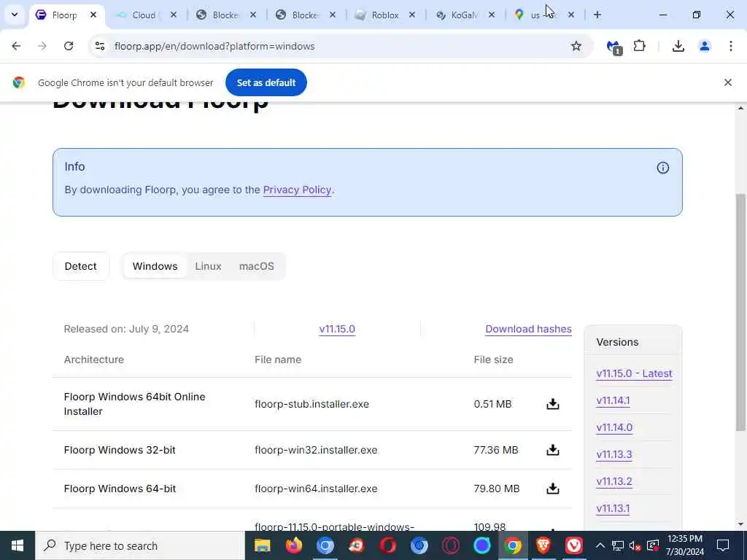The width and height of the screenshot is (747, 560).
Task: Bookmark this page with the star icon
Action: tap(576, 46)
